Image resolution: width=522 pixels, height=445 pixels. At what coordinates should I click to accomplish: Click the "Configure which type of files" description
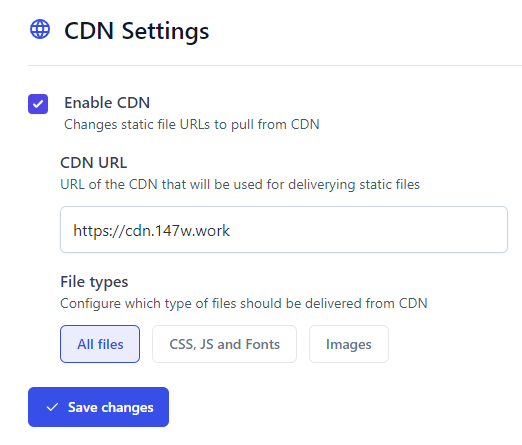click(x=244, y=304)
